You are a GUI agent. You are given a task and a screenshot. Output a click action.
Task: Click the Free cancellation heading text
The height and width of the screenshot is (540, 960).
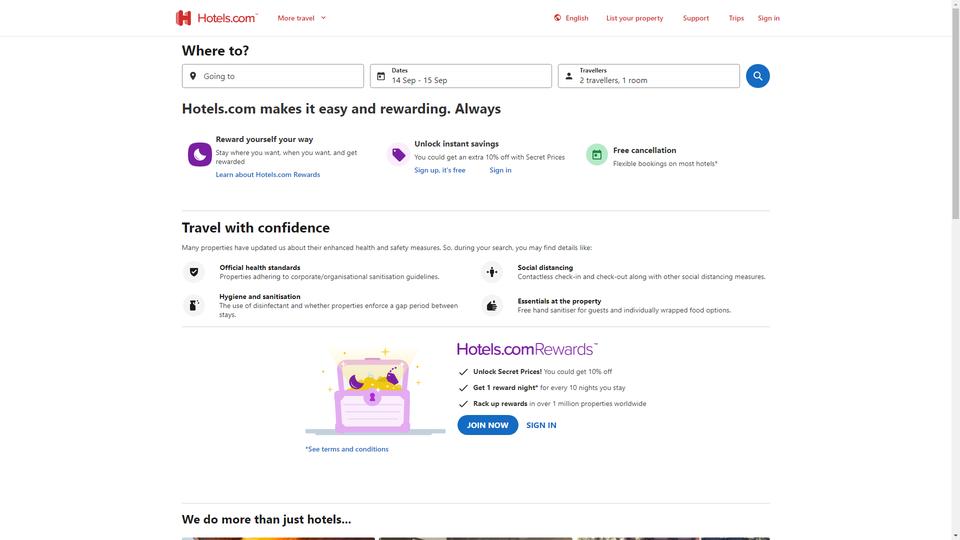[x=644, y=150]
